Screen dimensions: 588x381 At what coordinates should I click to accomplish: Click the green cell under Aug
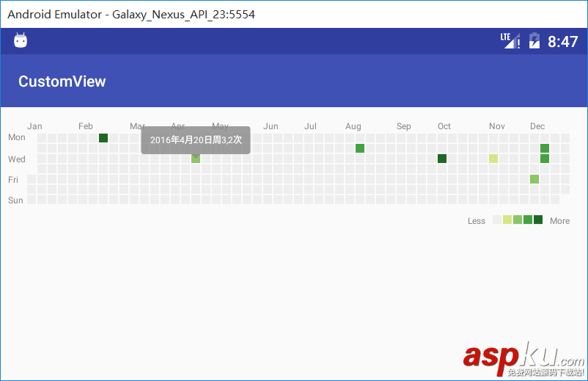(x=360, y=148)
